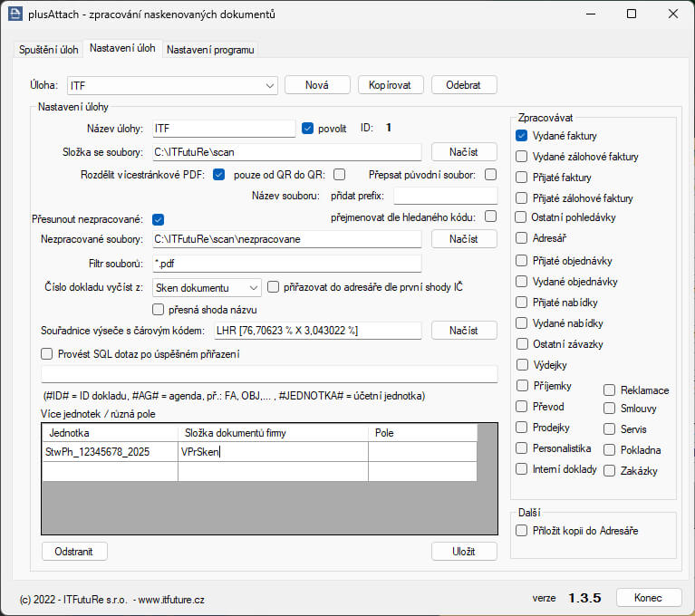Check the Provést SQL dotaz option

tap(48, 354)
